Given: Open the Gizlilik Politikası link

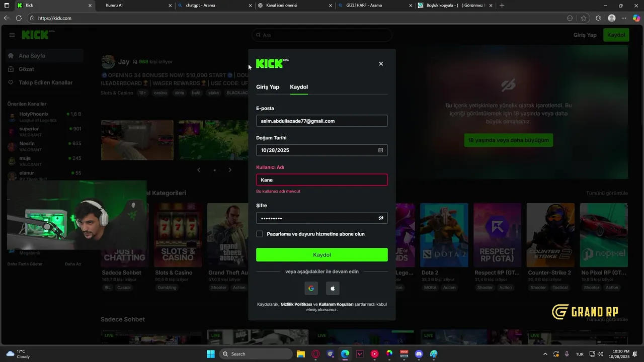Looking at the screenshot, I should (296, 304).
